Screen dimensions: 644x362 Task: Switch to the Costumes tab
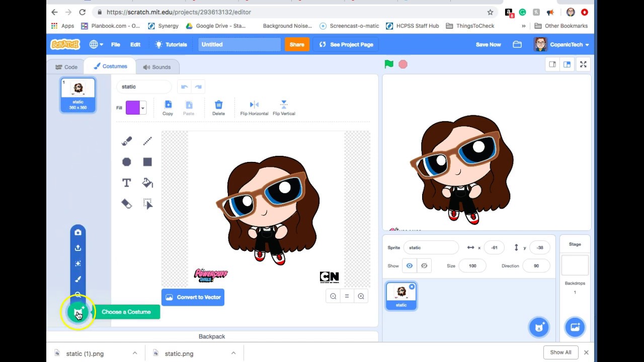point(110,66)
